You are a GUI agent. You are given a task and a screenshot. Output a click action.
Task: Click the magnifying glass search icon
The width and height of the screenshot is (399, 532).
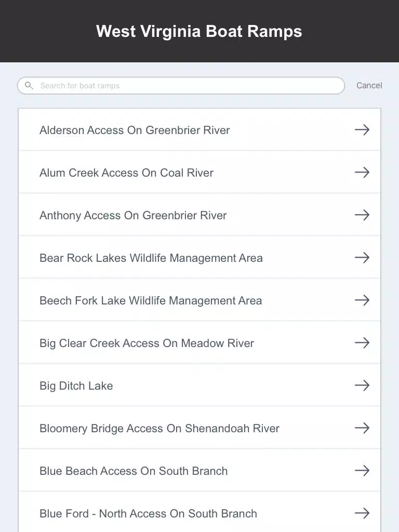pos(29,86)
